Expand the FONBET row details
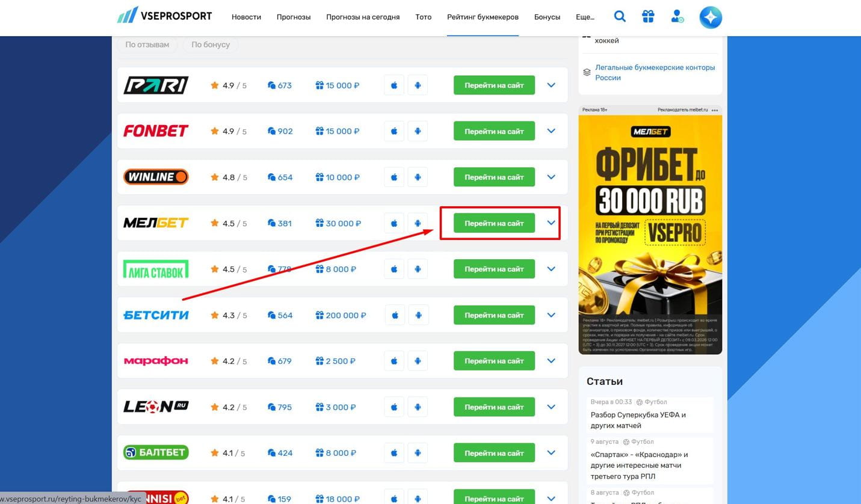 [x=551, y=131]
